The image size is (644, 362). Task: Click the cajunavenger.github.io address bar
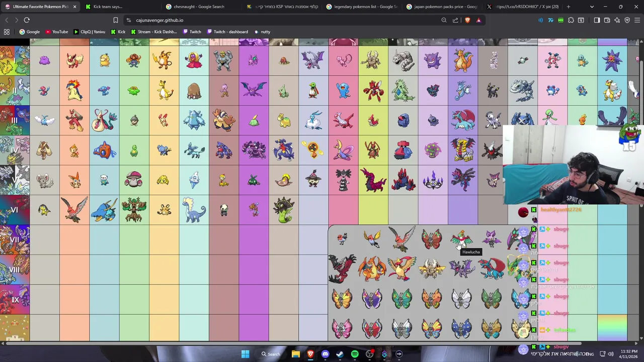[282, 20]
